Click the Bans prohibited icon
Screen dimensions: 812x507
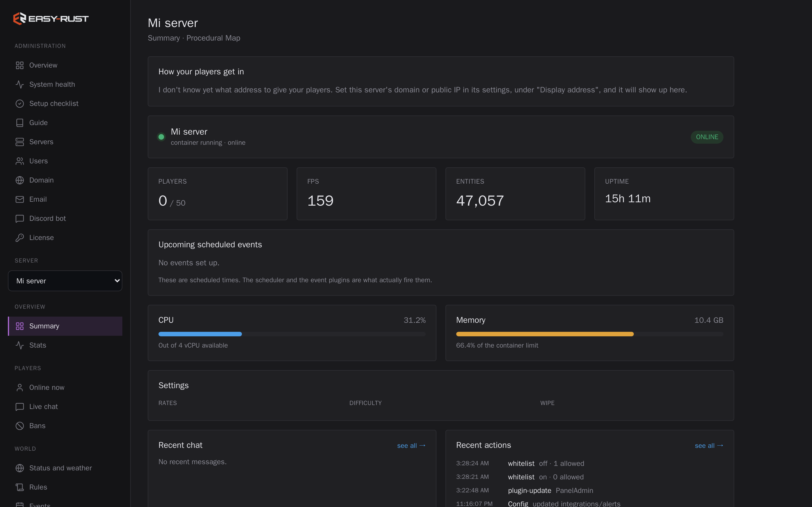click(20, 426)
